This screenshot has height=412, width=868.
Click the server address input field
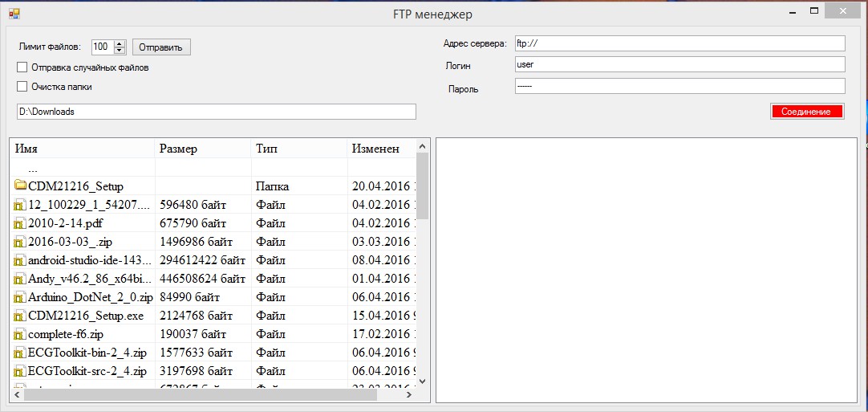point(679,43)
